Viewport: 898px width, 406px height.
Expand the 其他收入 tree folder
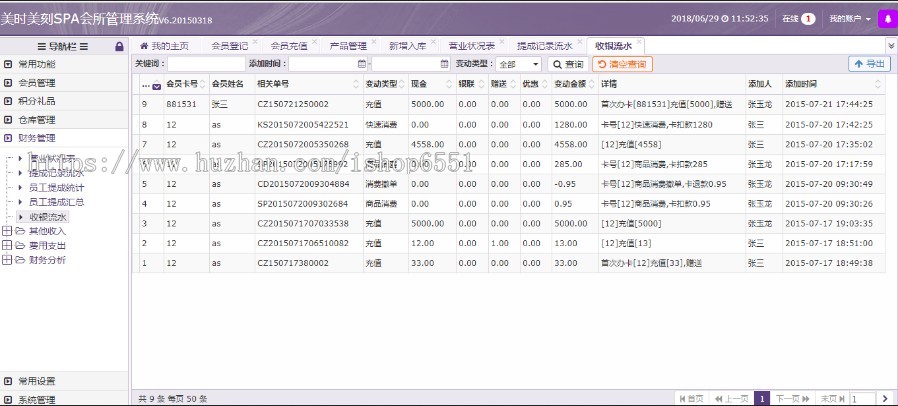pos(7,231)
